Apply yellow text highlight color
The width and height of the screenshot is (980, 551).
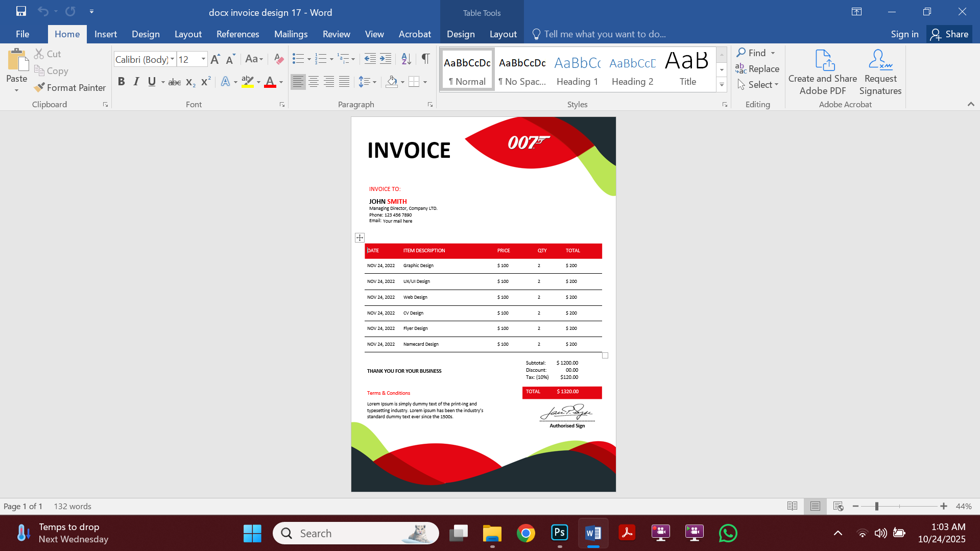tap(247, 81)
